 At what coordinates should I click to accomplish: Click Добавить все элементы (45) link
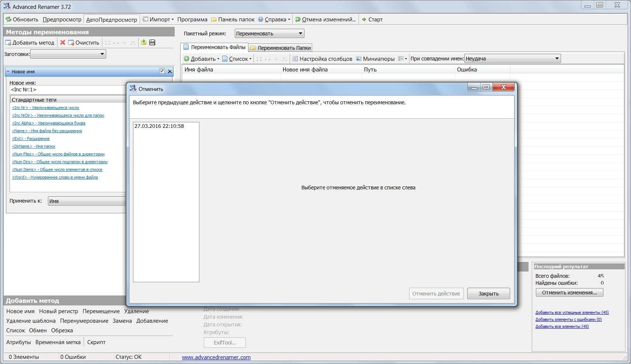click(x=562, y=326)
